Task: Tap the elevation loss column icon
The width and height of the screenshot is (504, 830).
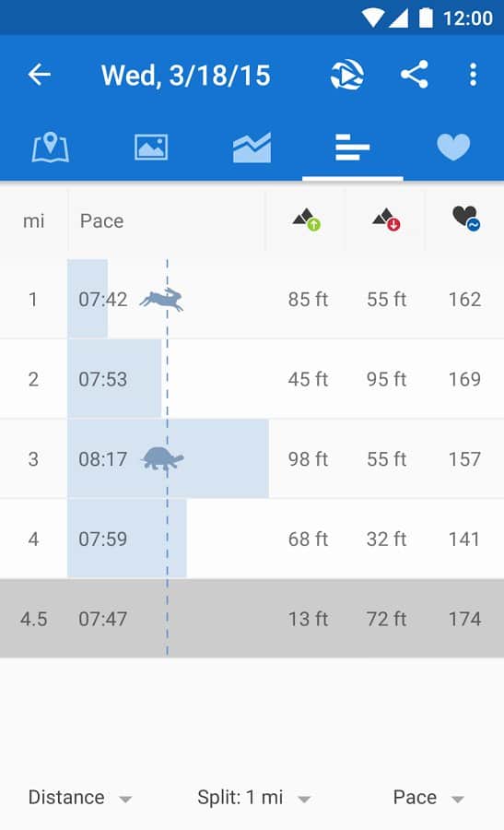Action: tap(386, 219)
